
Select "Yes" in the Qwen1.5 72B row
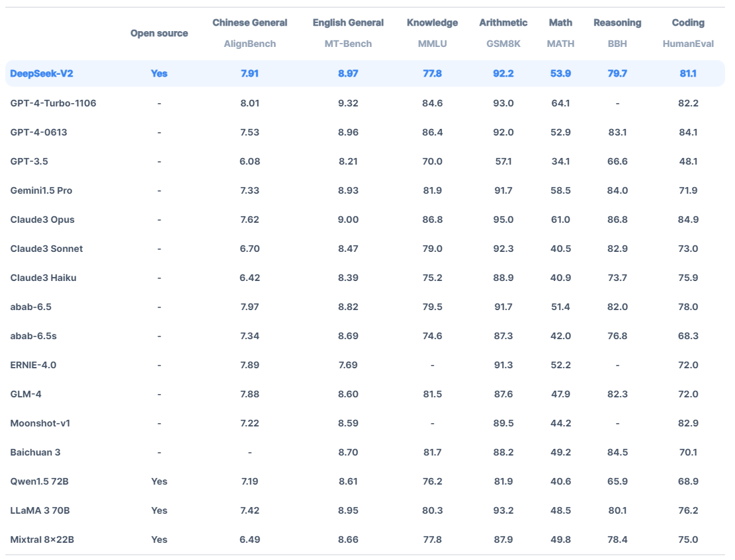click(x=159, y=481)
